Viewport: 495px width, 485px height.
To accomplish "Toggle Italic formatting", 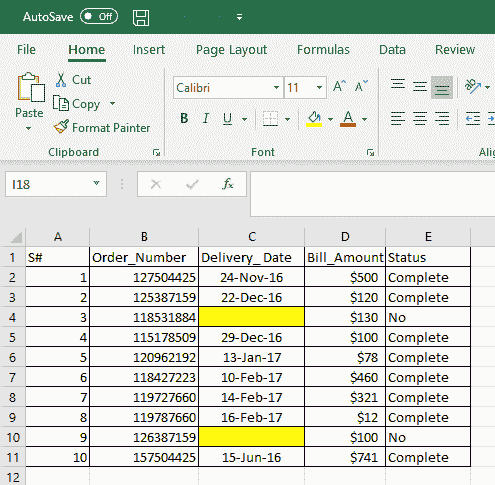I will coord(206,118).
